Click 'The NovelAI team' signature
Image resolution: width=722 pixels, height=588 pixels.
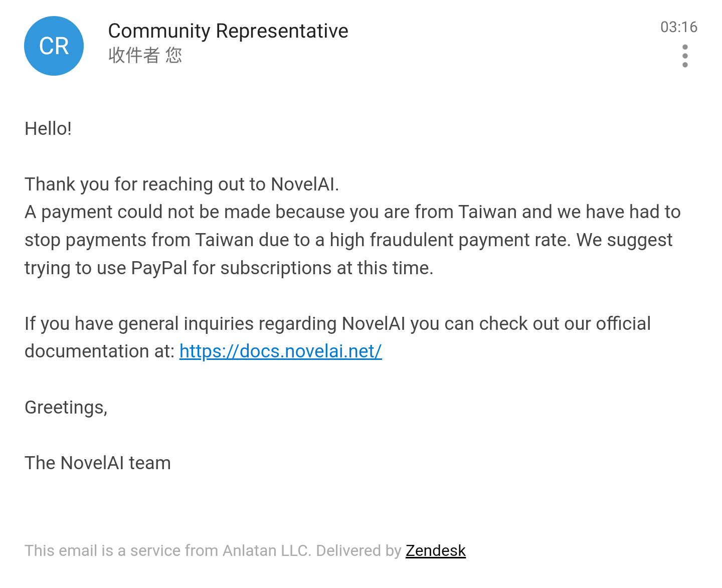98,463
